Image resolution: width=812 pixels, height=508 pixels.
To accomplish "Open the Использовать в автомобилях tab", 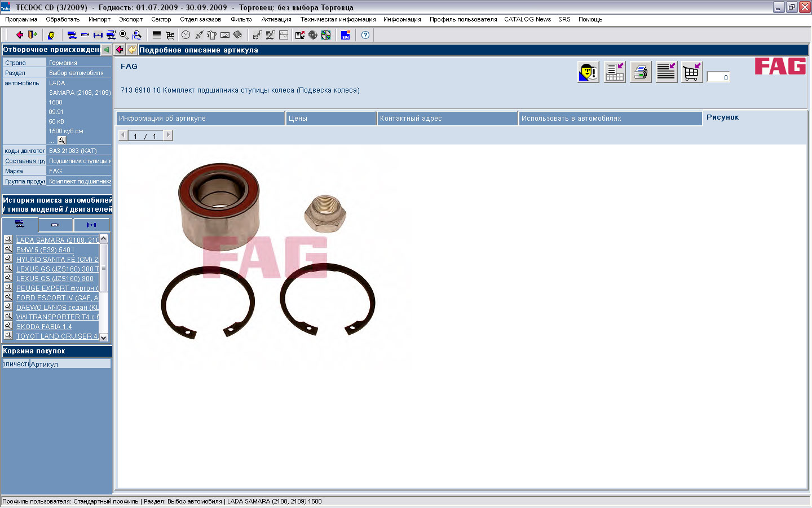I will (610, 119).
